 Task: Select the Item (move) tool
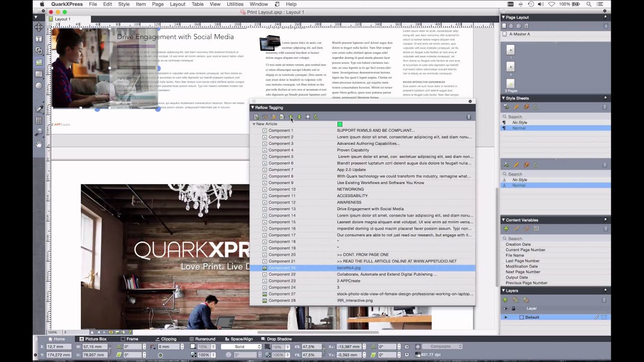(x=39, y=27)
